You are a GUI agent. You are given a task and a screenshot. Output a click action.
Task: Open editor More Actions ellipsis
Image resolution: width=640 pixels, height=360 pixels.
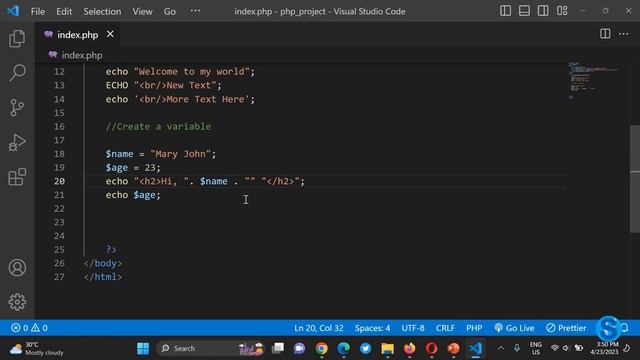pyautogui.click(x=624, y=34)
